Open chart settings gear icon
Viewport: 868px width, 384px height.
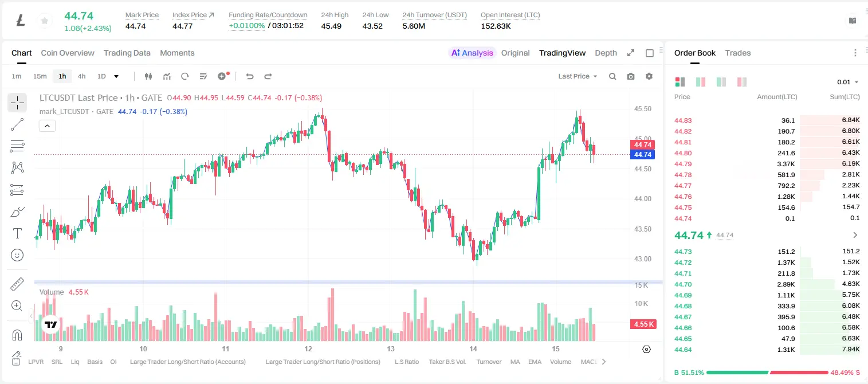click(x=649, y=76)
